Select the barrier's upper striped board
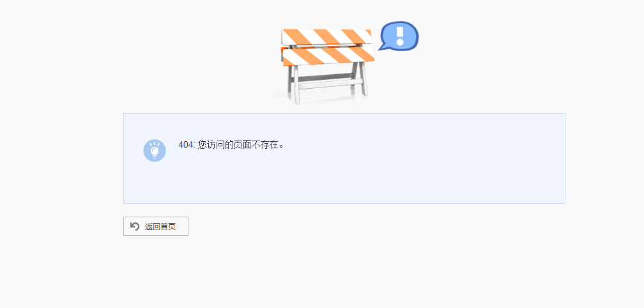The height and width of the screenshot is (308, 644). [326, 36]
